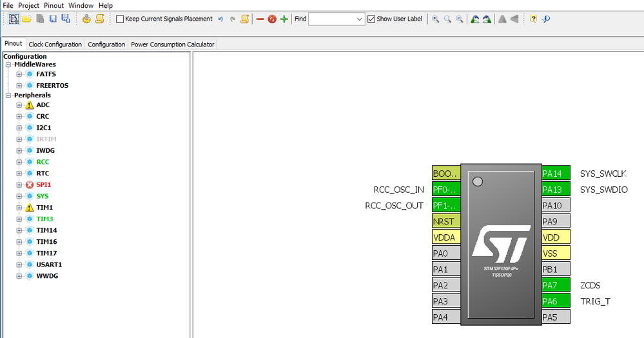Click the PA7 pin labeled ZCDS
Image resolution: width=644 pixels, height=338 pixels.
pos(556,285)
